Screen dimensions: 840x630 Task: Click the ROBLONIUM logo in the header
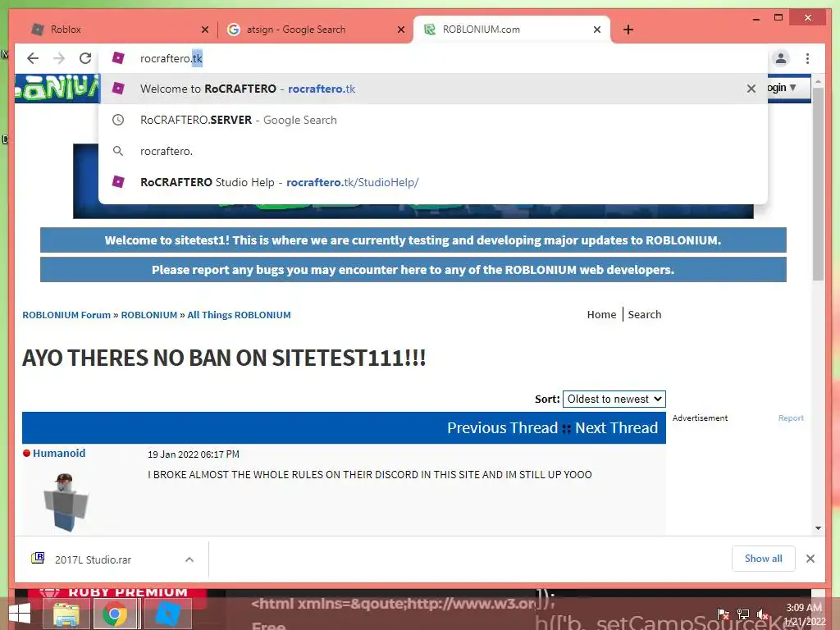click(57, 89)
